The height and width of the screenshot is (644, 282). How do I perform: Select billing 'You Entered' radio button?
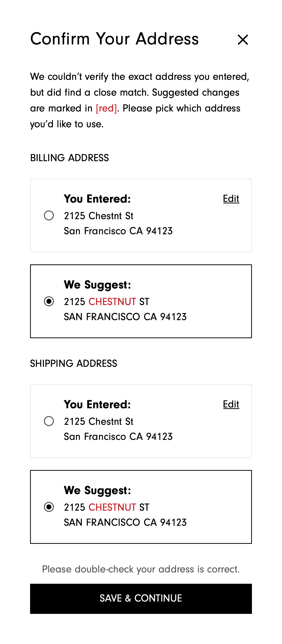pos(49,215)
